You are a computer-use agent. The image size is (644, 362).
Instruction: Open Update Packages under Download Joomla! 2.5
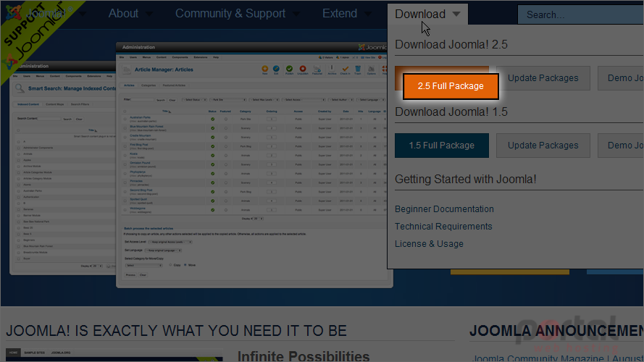point(543,78)
